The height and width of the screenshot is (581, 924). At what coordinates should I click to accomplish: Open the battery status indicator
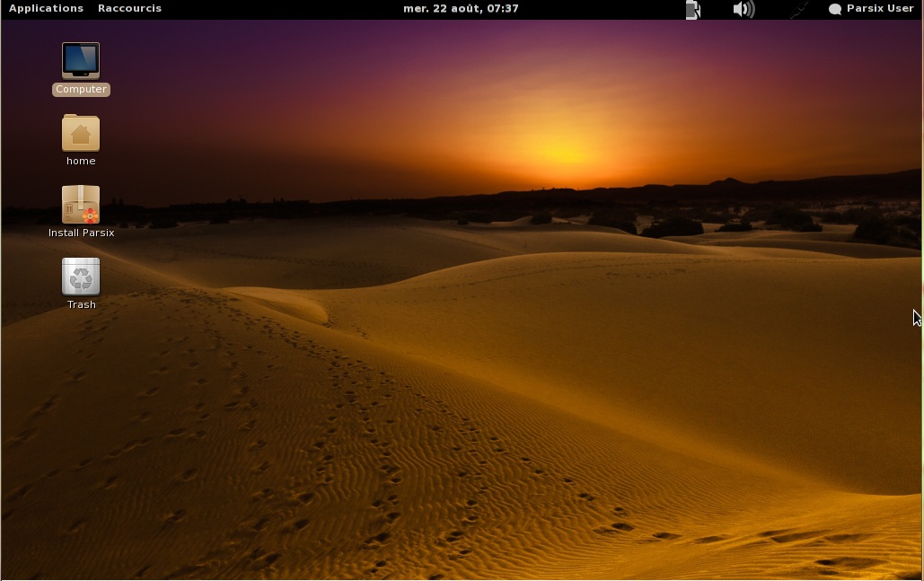pos(693,9)
